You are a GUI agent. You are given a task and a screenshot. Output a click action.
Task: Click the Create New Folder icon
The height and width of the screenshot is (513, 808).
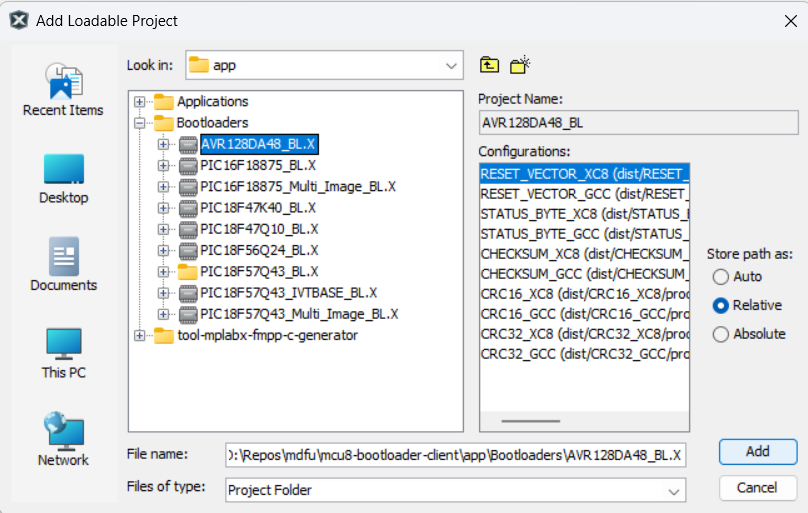(x=519, y=65)
